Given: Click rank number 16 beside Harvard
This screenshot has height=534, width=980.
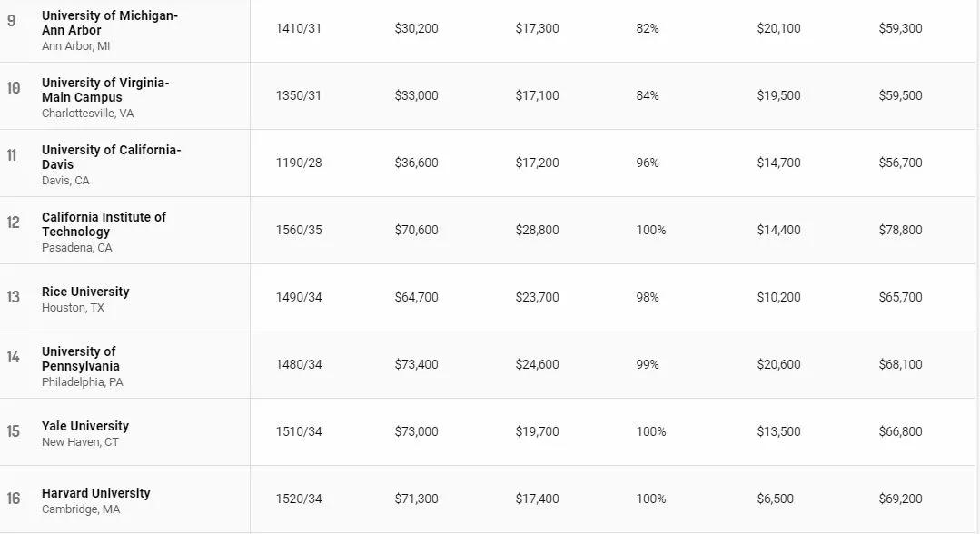Looking at the screenshot, I should pyautogui.click(x=13, y=499).
